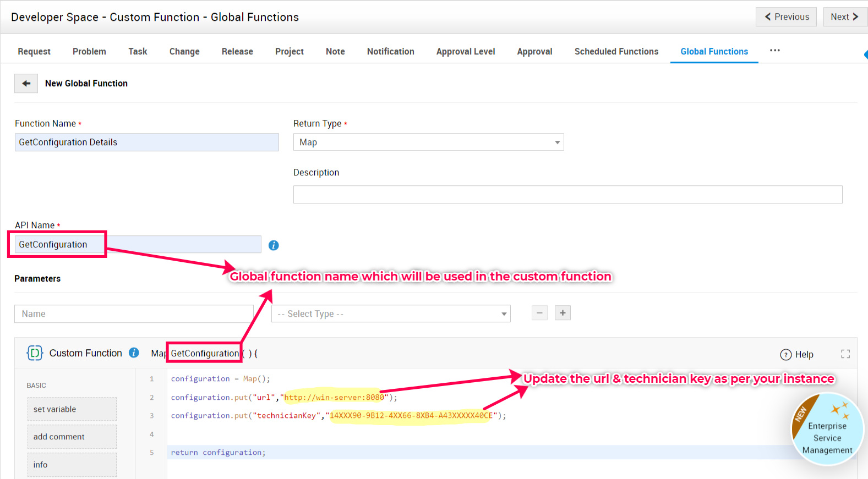Click the info icon beside Custom Function
The width and height of the screenshot is (868, 479).
(x=134, y=353)
